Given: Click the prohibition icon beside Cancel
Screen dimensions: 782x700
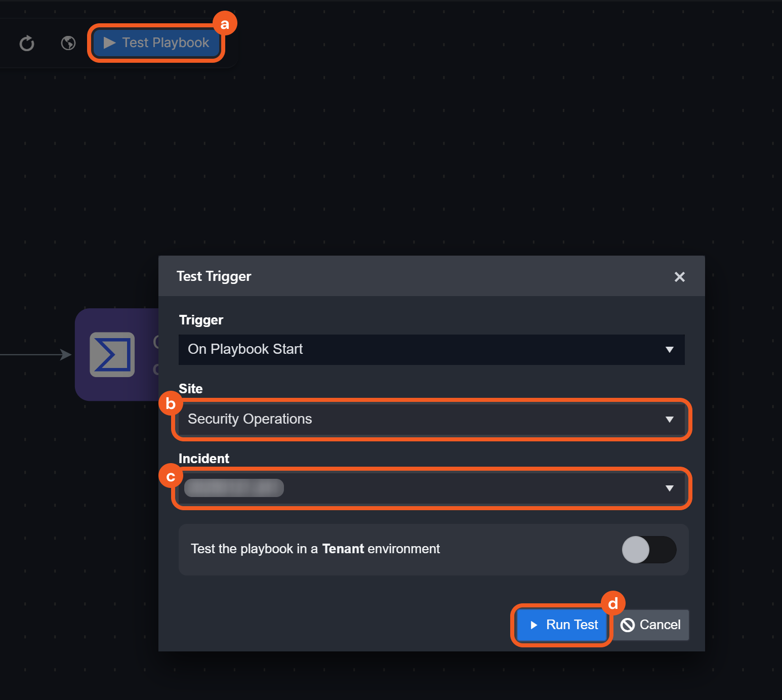Looking at the screenshot, I should click(628, 626).
